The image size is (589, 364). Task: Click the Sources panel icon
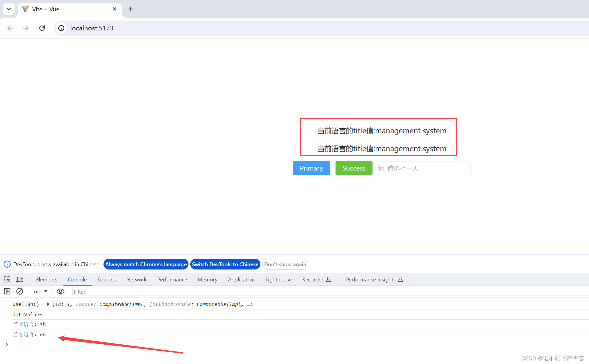tap(106, 280)
